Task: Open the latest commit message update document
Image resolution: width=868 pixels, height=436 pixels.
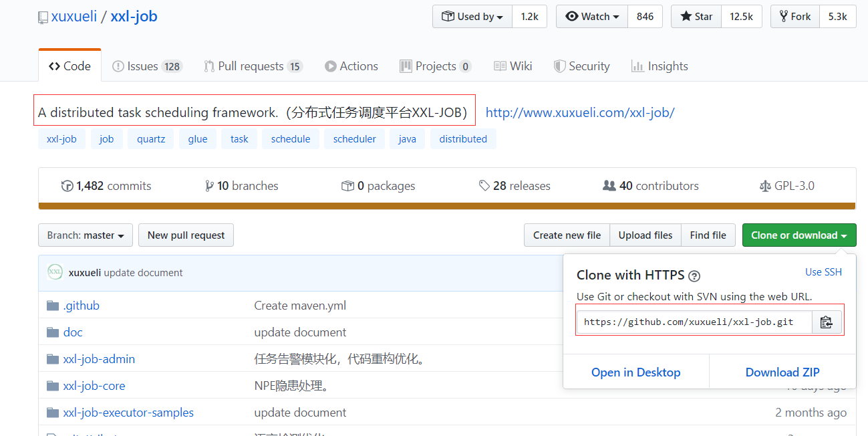Action: [x=144, y=273]
